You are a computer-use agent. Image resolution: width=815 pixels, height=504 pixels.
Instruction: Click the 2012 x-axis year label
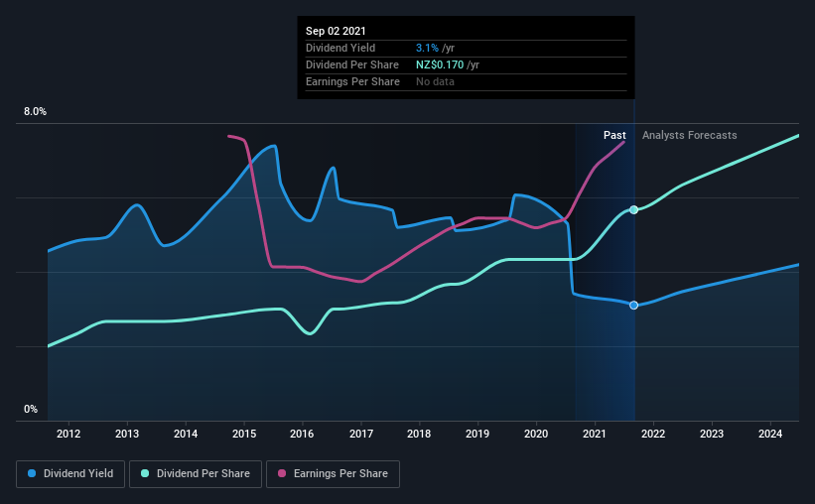(x=68, y=434)
